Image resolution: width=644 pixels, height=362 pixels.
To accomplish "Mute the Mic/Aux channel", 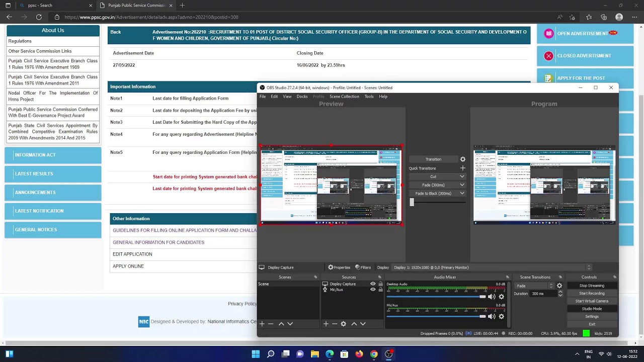I will (x=492, y=316).
